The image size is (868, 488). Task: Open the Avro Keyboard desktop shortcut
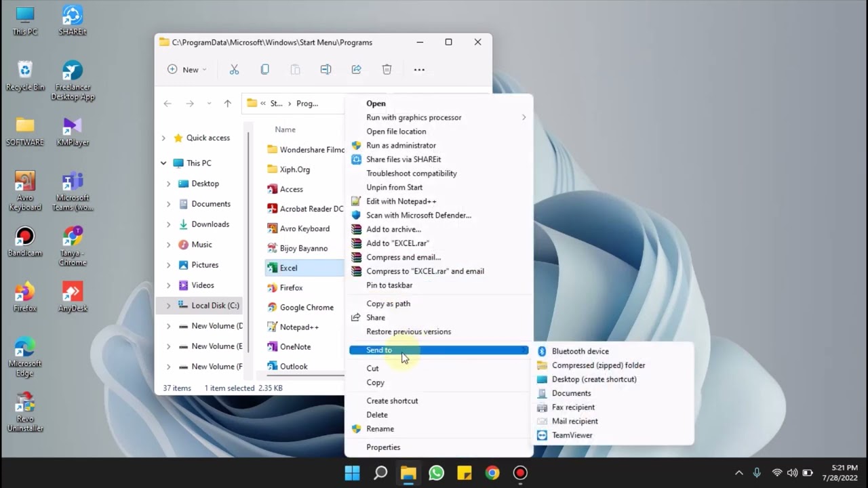pyautogui.click(x=25, y=191)
